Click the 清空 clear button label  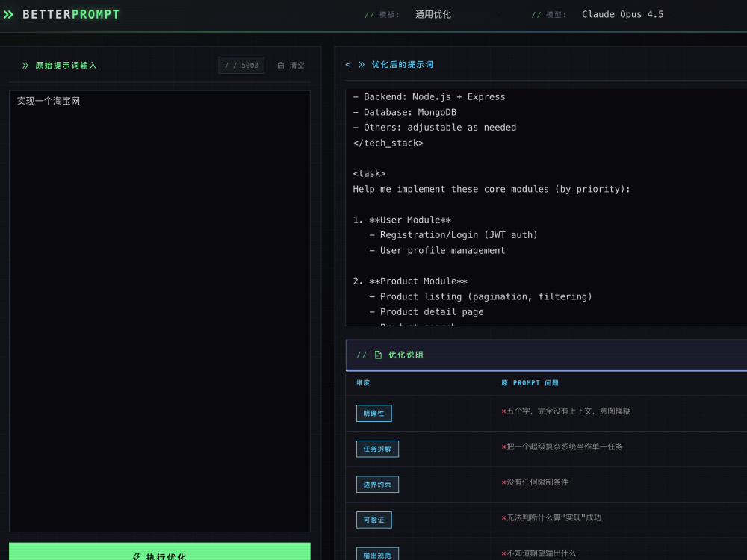coord(297,66)
